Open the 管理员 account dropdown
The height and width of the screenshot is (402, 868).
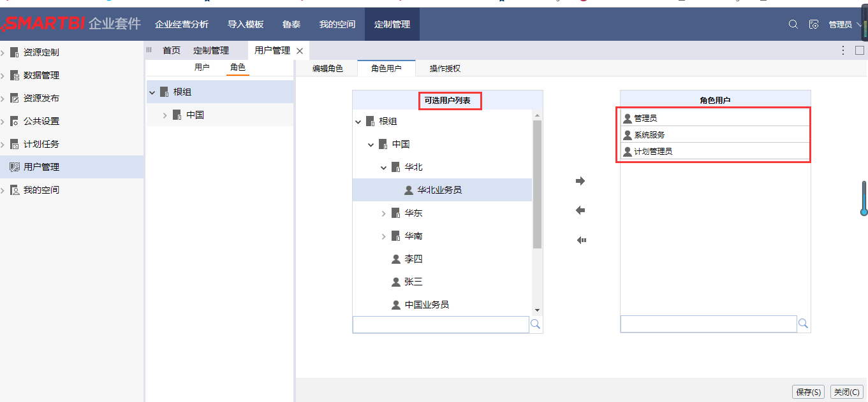click(x=844, y=24)
